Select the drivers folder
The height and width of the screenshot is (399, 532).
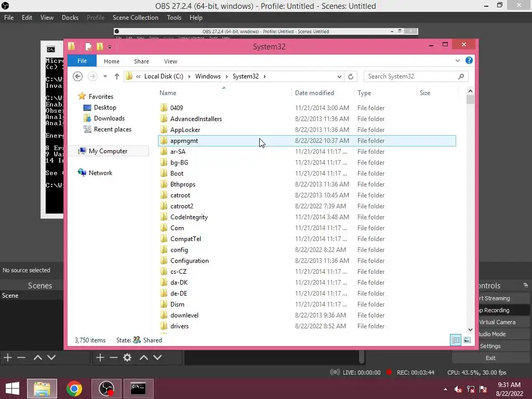307,326
